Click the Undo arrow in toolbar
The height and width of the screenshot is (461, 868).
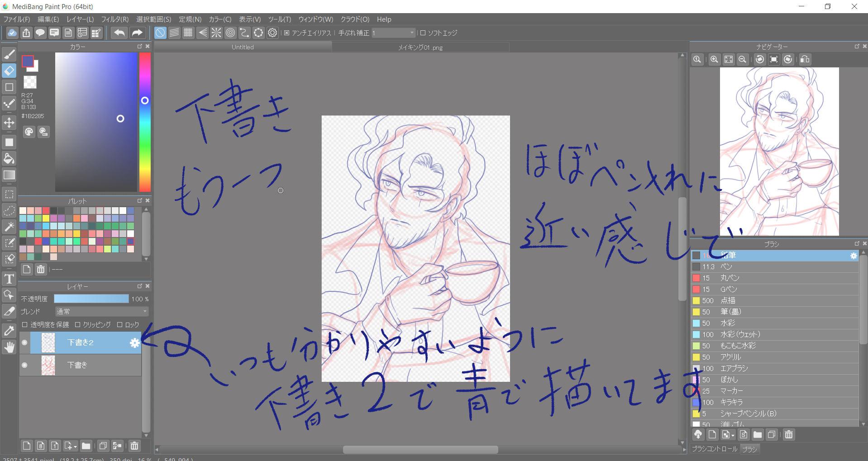click(119, 33)
